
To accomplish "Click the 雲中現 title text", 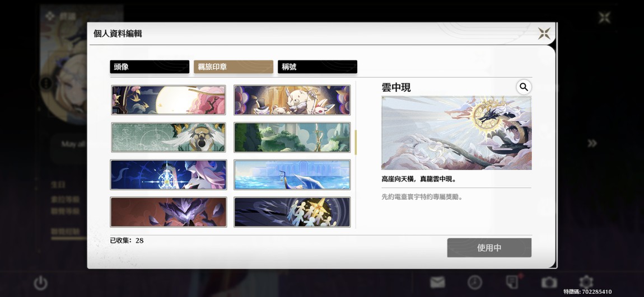I will pyautogui.click(x=396, y=87).
